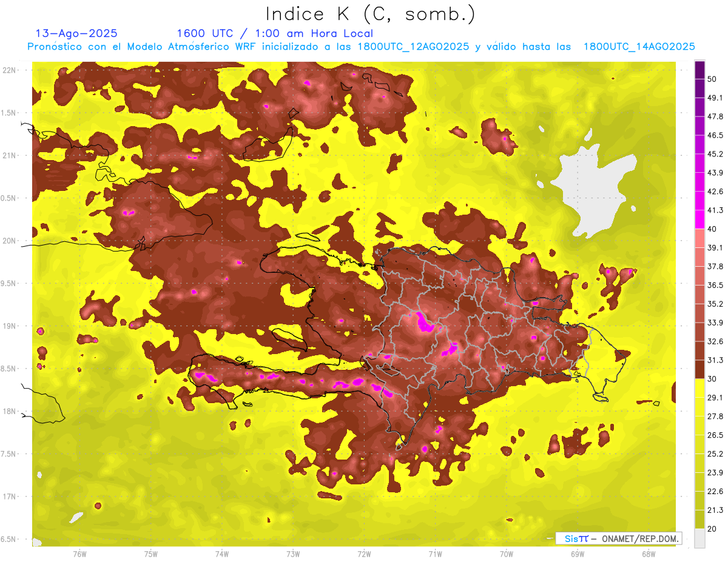The image size is (728, 562).
Task: Click the colorbar value "23.9"
Action: 715,473
